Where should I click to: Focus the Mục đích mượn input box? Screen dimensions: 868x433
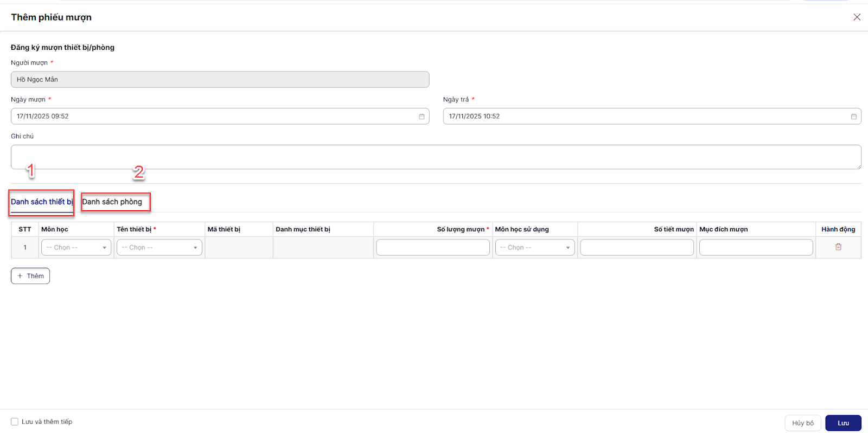coord(755,248)
